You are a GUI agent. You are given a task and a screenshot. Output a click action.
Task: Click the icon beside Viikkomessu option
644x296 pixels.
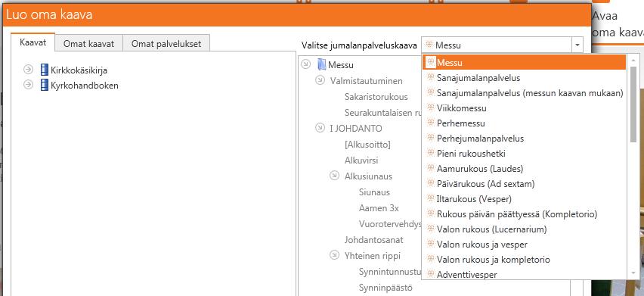pos(430,107)
